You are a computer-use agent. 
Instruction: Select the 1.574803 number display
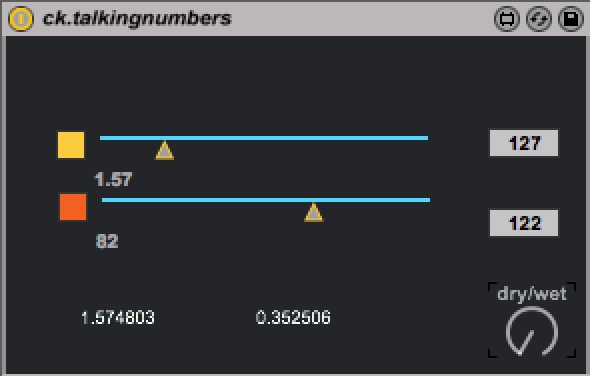tap(118, 318)
